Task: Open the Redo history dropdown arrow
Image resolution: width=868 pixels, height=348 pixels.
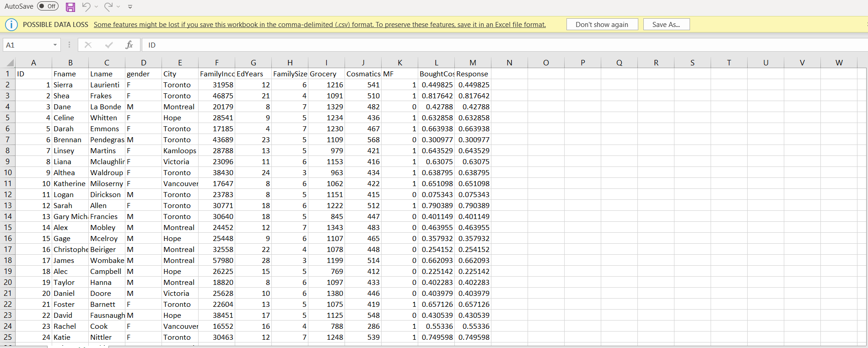Action: tap(118, 6)
